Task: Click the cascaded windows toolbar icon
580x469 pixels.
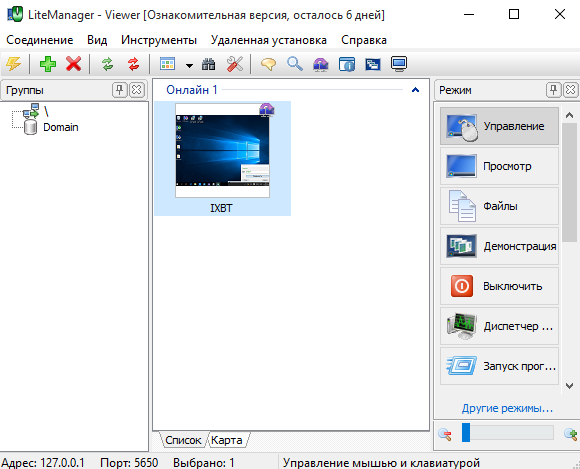Action: [x=373, y=64]
